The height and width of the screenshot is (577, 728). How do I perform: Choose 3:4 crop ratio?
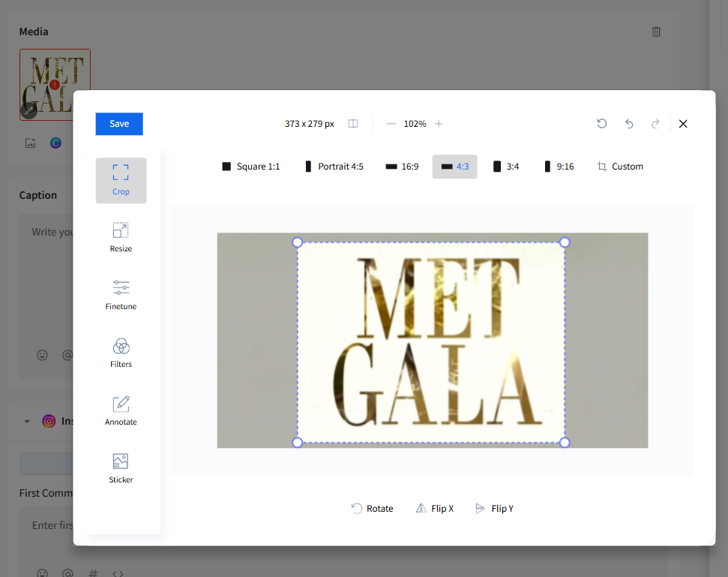point(506,167)
